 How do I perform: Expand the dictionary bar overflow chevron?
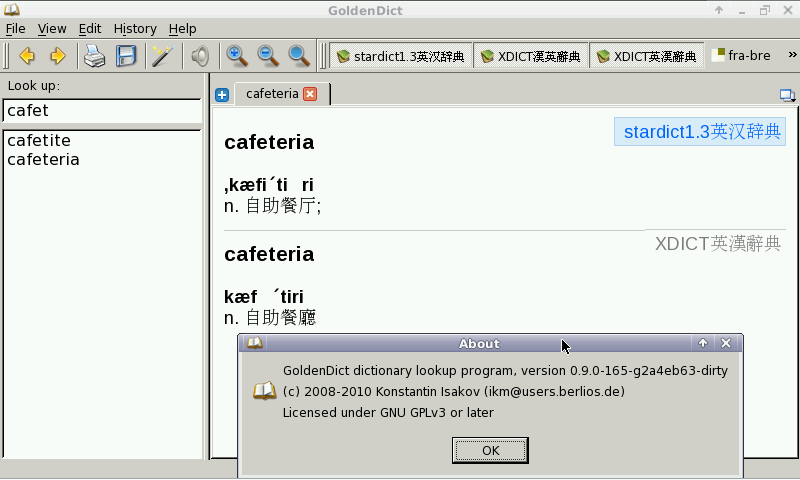(792, 55)
